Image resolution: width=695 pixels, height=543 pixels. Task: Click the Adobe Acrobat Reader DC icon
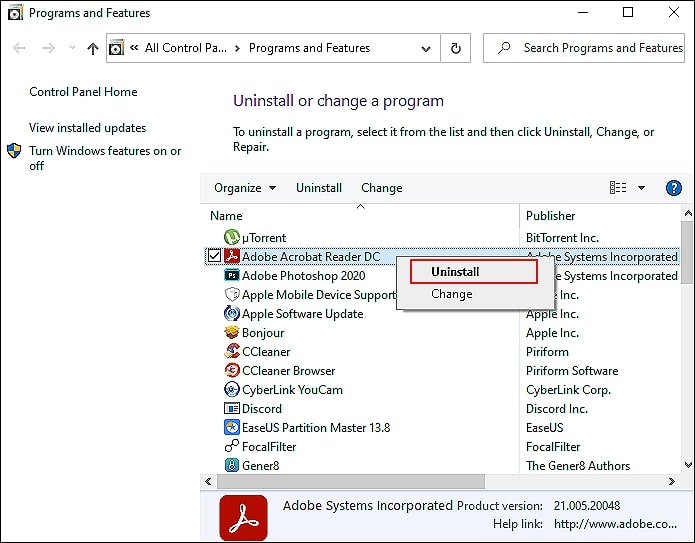[232, 256]
